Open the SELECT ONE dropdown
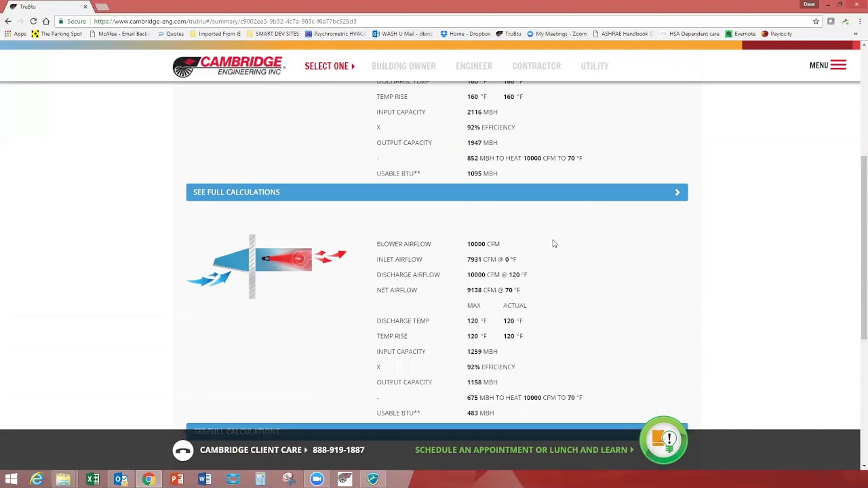Image resolution: width=868 pixels, height=488 pixels. point(330,66)
